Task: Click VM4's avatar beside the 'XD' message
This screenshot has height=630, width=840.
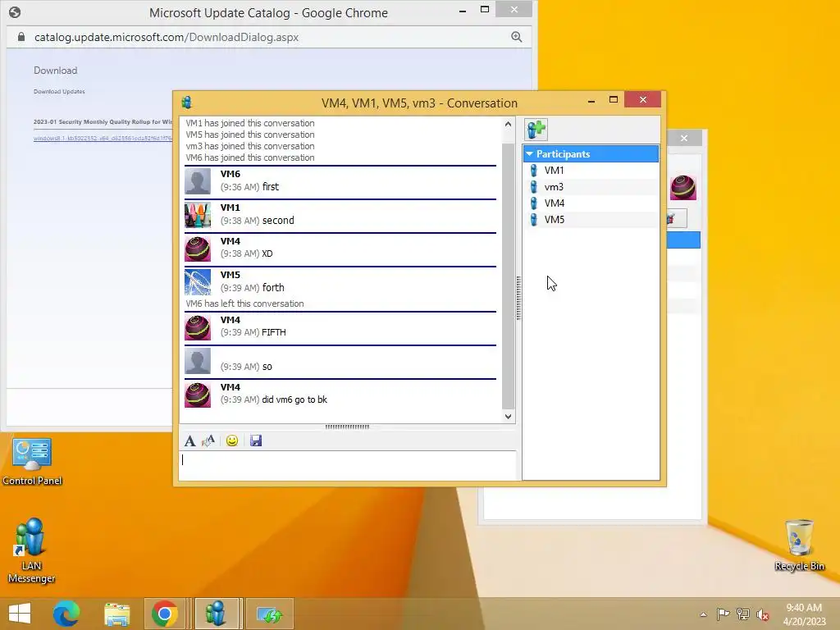Action: [198, 249]
